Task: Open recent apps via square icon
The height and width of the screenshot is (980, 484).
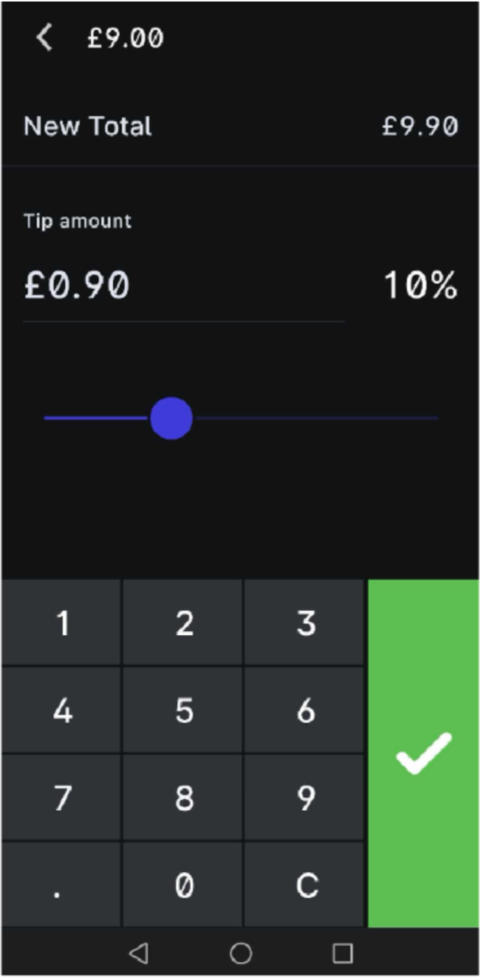Action: pyautogui.click(x=342, y=953)
